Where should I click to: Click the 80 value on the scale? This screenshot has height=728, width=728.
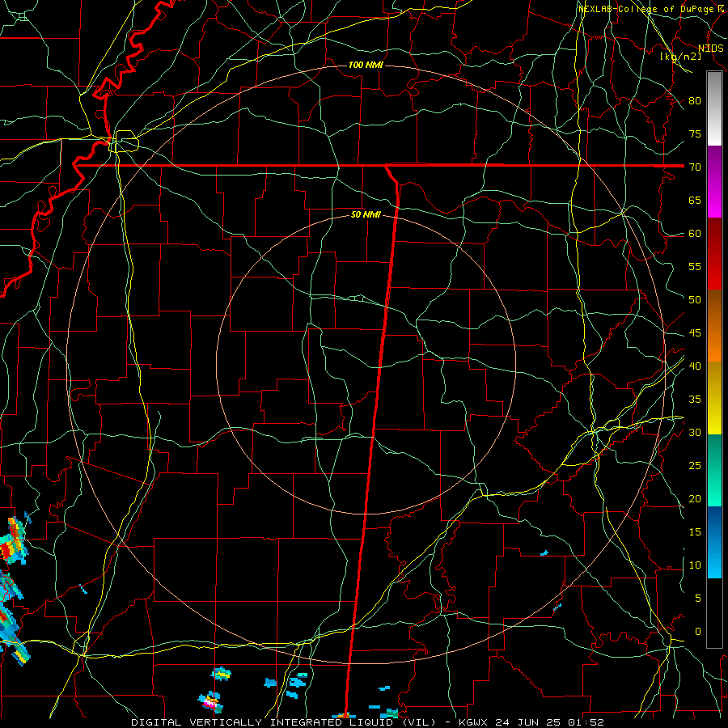tap(695, 101)
